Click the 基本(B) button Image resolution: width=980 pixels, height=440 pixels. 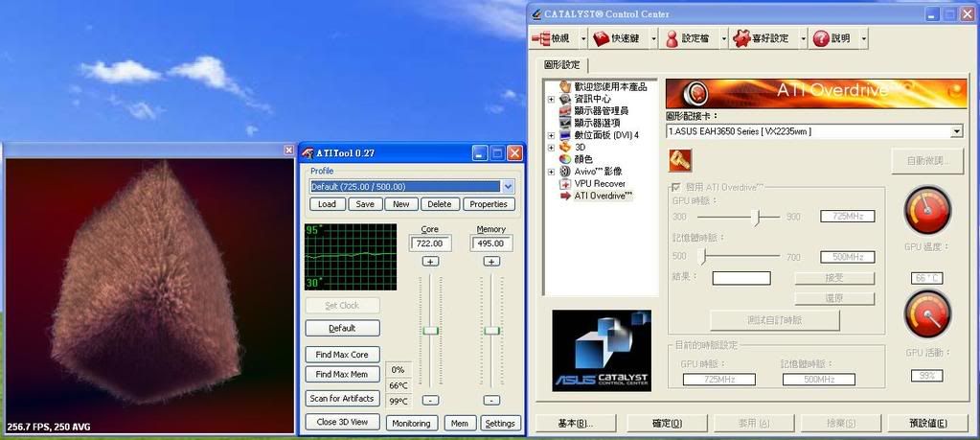(x=575, y=423)
